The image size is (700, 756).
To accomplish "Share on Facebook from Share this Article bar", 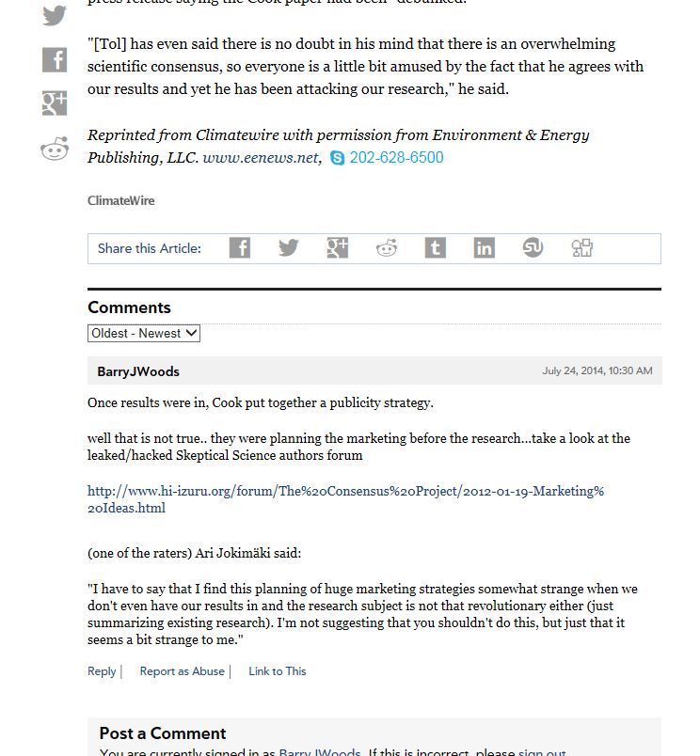I will [240, 248].
